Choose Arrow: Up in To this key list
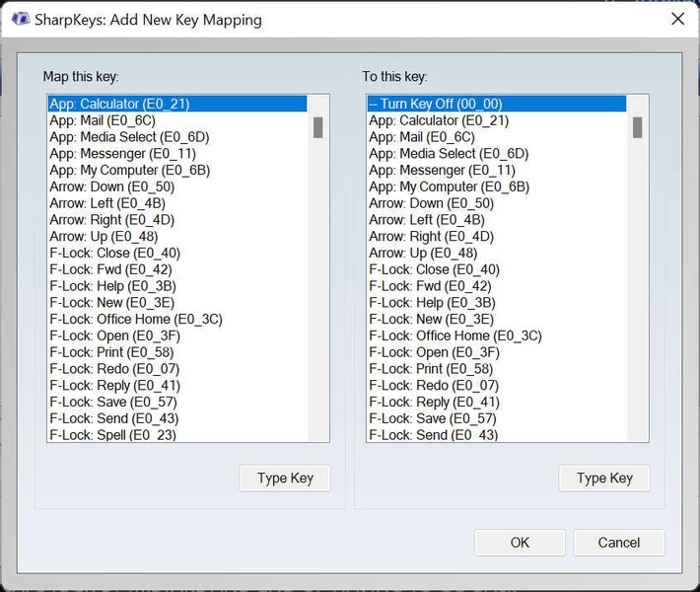This screenshot has width=700, height=592. 497,253
